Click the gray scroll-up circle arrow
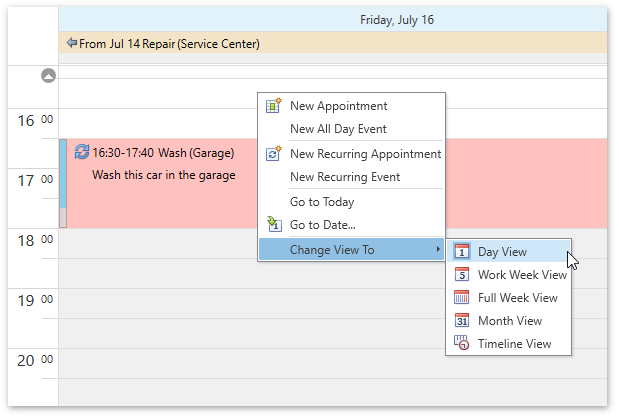 point(49,75)
